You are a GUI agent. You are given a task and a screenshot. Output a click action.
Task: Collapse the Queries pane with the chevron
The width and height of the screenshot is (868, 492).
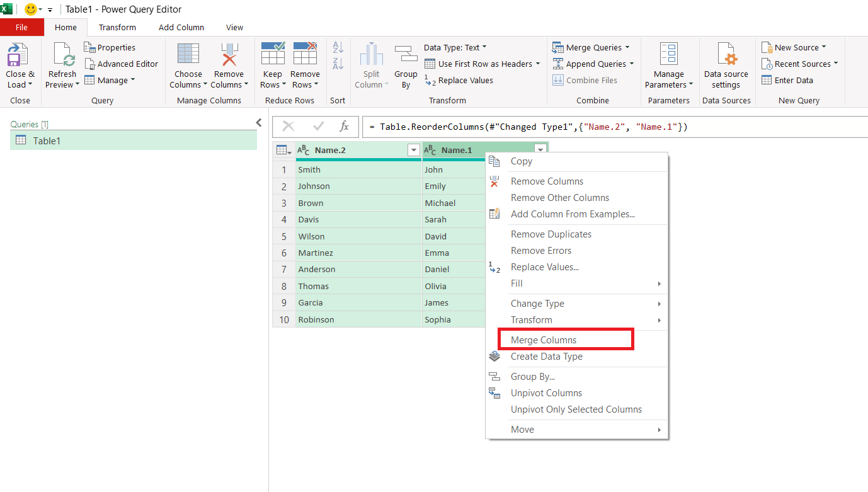[258, 123]
